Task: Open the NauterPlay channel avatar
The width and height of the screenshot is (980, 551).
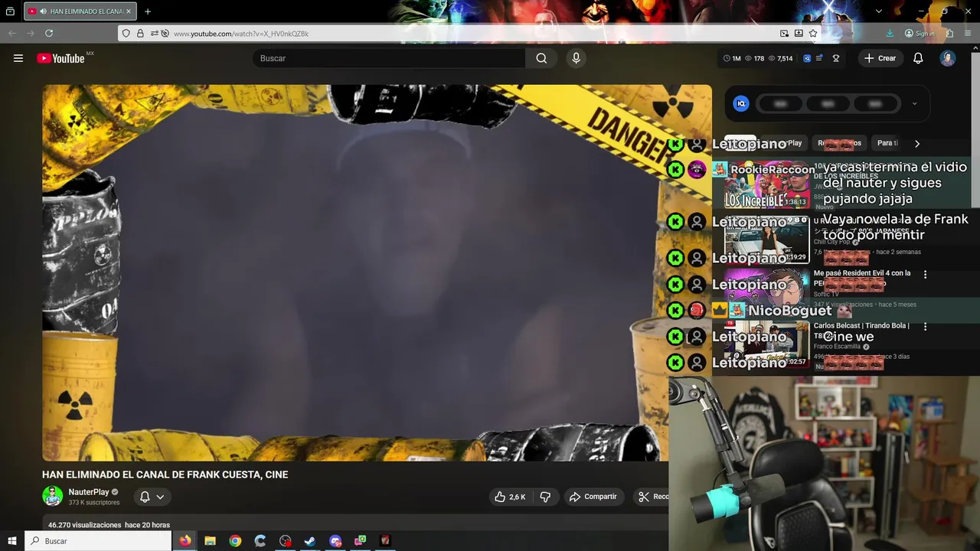Action: click(x=52, y=496)
